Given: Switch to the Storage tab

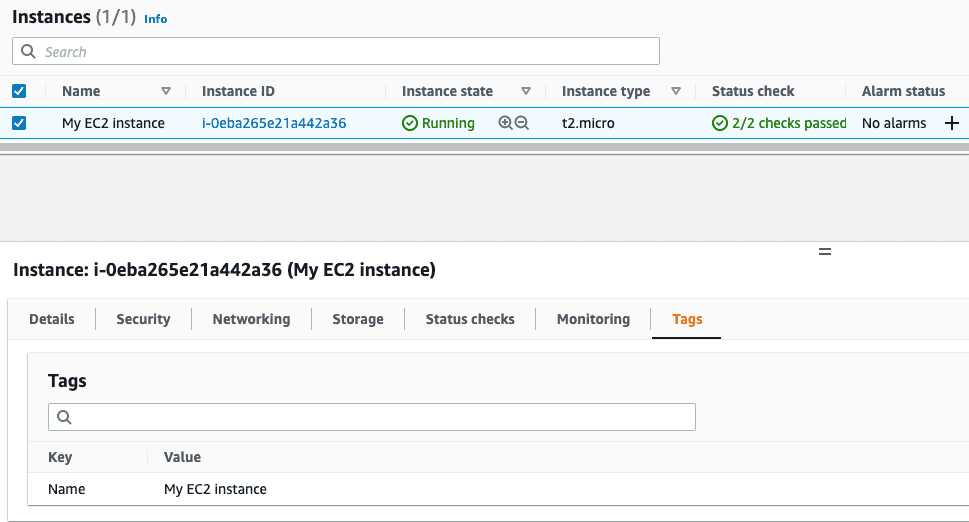Looking at the screenshot, I should coord(358,319).
